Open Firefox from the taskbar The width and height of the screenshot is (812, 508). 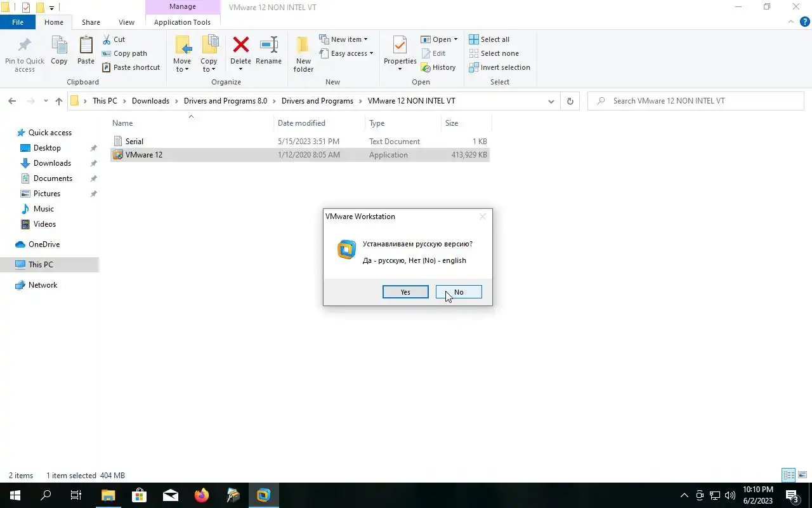202,495
